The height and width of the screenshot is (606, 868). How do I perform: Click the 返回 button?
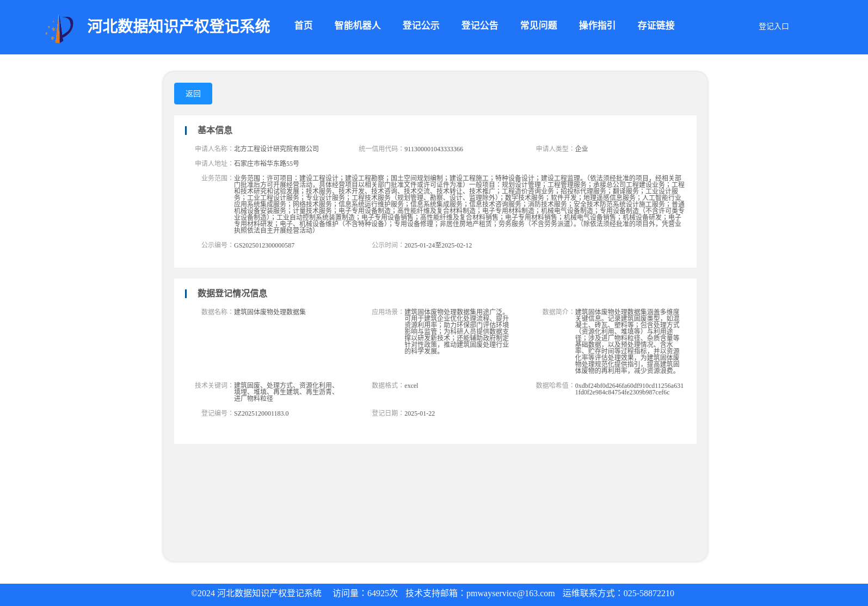pyautogui.click(x=193, y=94)
